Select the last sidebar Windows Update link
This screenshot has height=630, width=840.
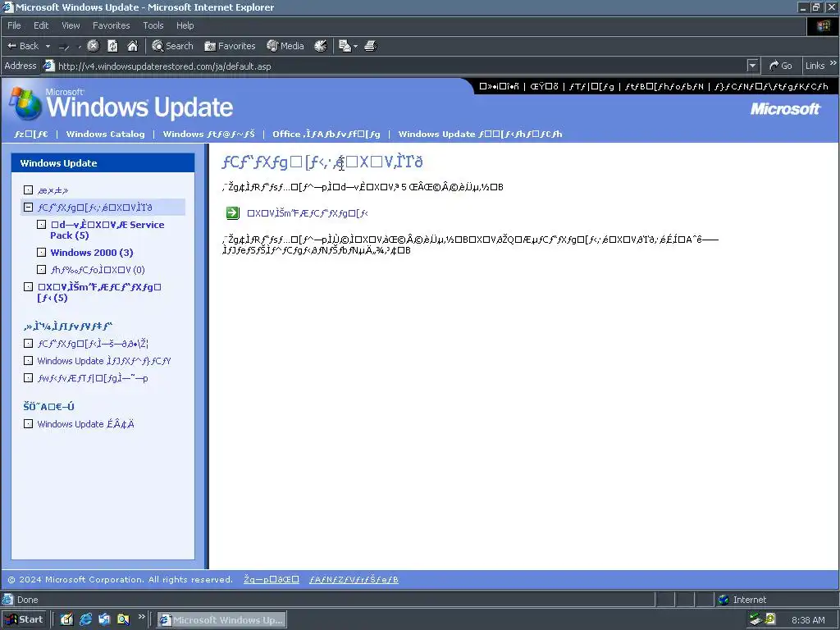(85, 424)
